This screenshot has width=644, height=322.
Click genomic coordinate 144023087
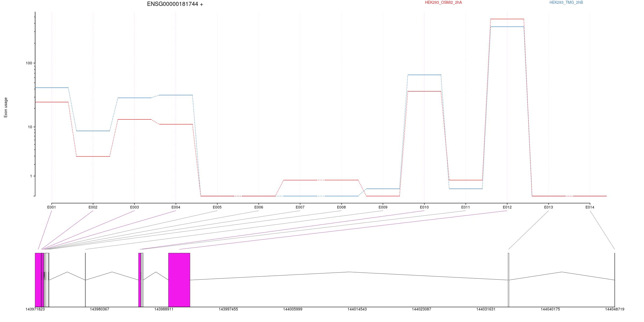coord(422,309)
